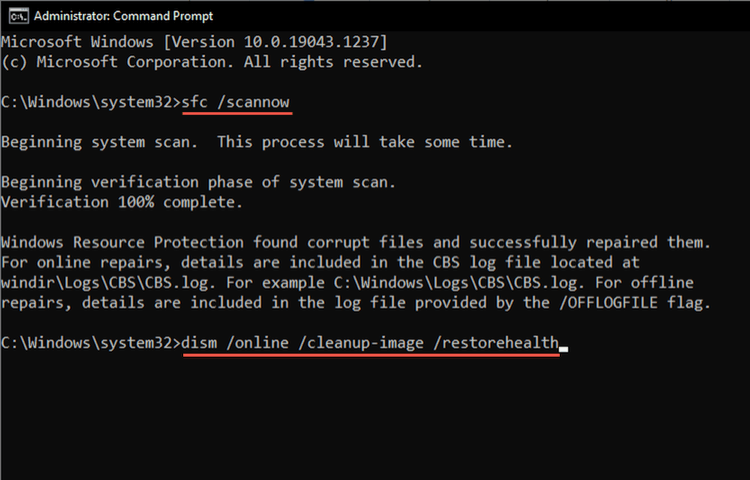
Task: Click the "Verification 100% complete." line
Action: [121, 202]
